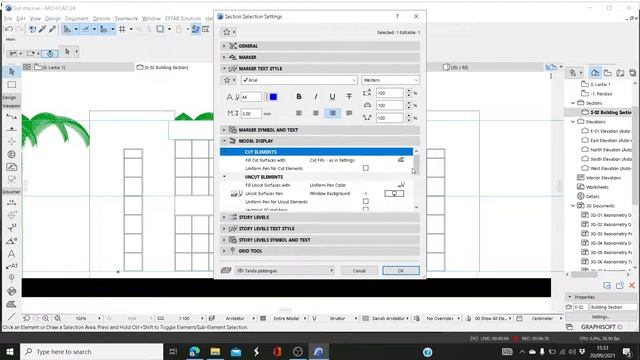Open the Tanda potongan layer dropdown
This screenshot has height=360, width=640.
[285, 271]
